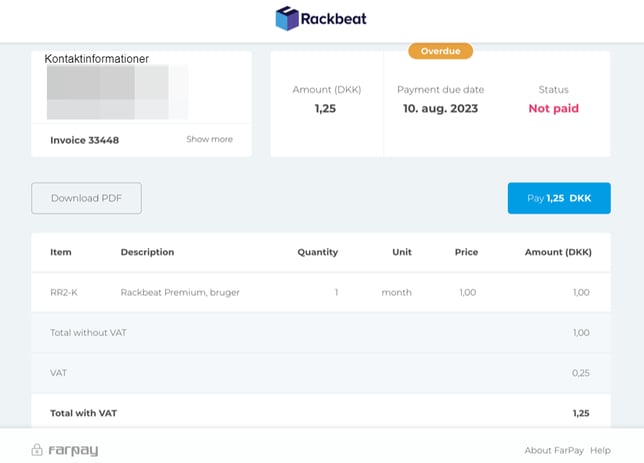Image resolution: width=644 pixels, height=463 pixels.
Task: Select the RR2-K item code
Action: (x=64, y=293)
